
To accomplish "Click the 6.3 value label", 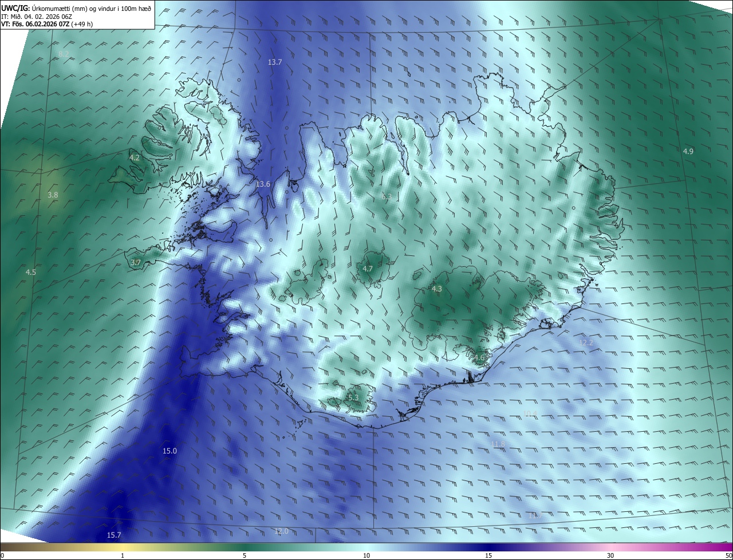I will pos(387,196).
